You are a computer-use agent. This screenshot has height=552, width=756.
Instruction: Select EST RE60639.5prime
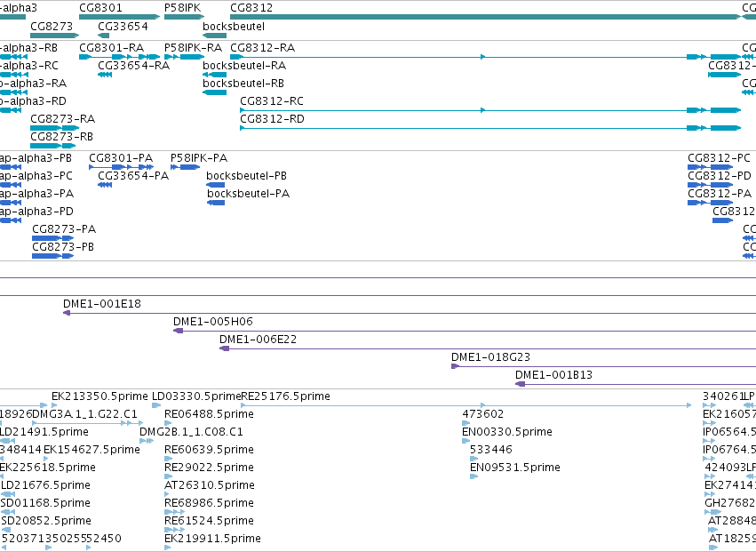click(x=209, y=450)
